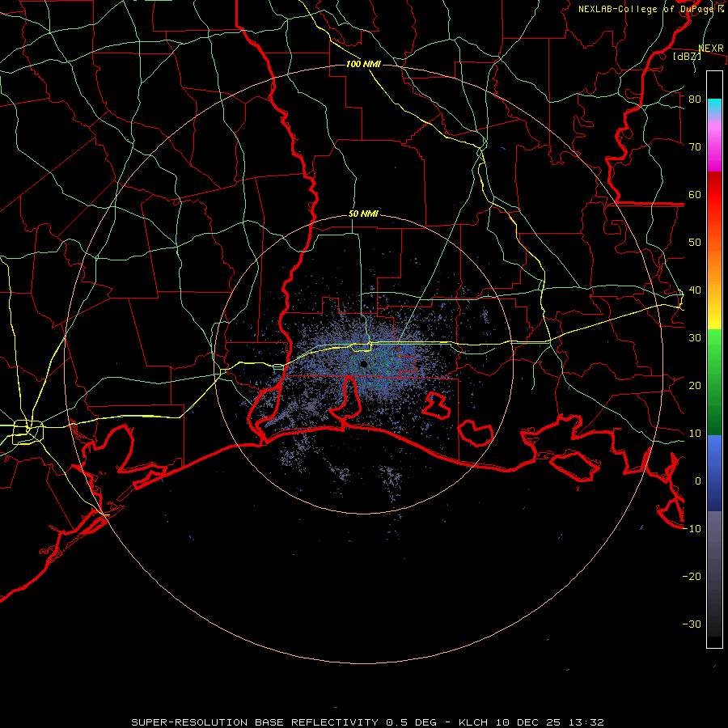Click the 0 value on dBZ scale

point(698,481)
